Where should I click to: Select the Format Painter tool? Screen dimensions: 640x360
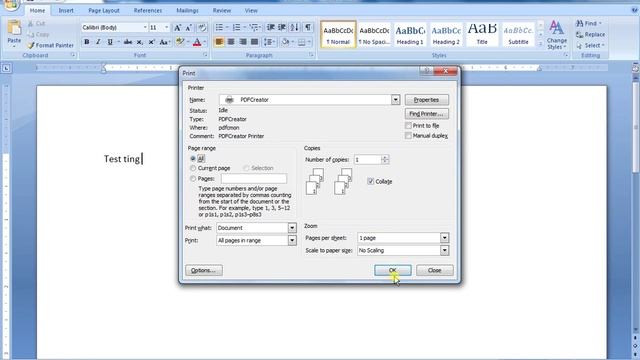[51, 45]
